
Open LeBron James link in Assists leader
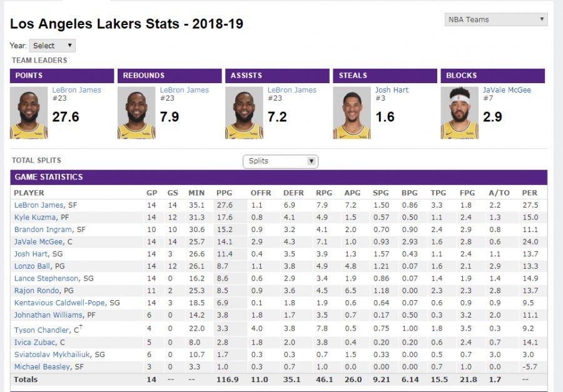pyautogui.click(x=292, y=90)
